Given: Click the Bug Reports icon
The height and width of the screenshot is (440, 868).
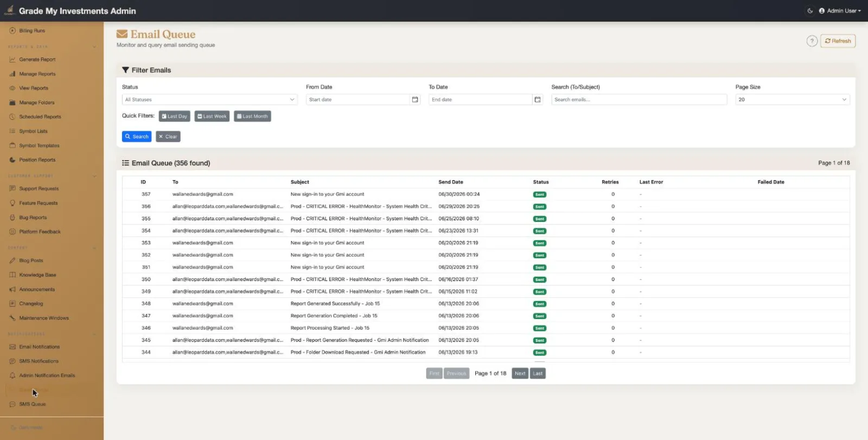Looking at the screenshot, I should click(x=12, y=218).
